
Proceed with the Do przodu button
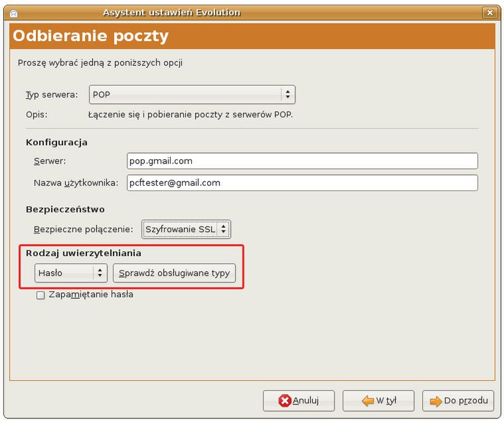(x=458, y=401)
